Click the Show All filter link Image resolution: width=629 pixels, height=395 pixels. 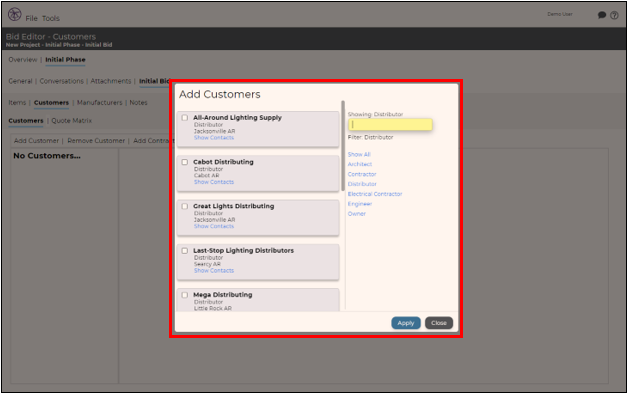pyautogui.click(x=359, y=154)
